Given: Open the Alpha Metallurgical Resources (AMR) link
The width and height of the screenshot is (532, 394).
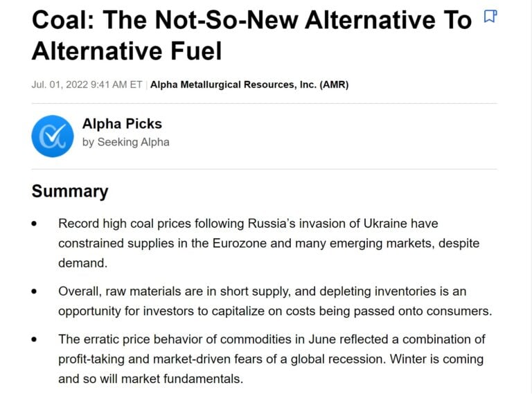Looking at the screenshot, I should (249, 85).
